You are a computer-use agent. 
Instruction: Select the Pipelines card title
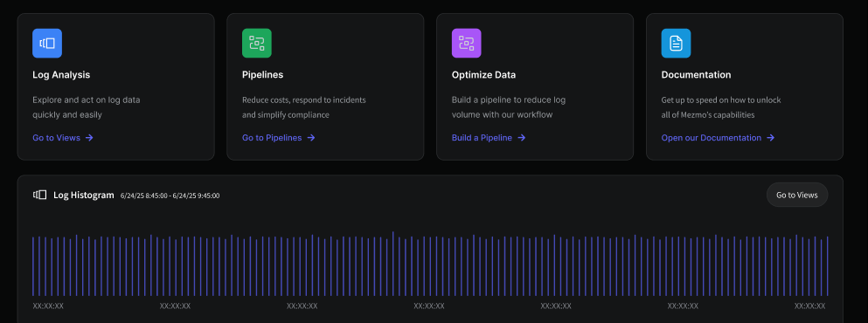tap(262, 75)
